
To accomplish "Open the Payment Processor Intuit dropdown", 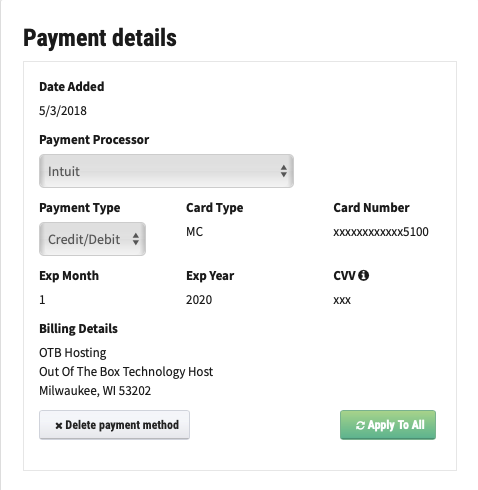I will coord(166,171).
